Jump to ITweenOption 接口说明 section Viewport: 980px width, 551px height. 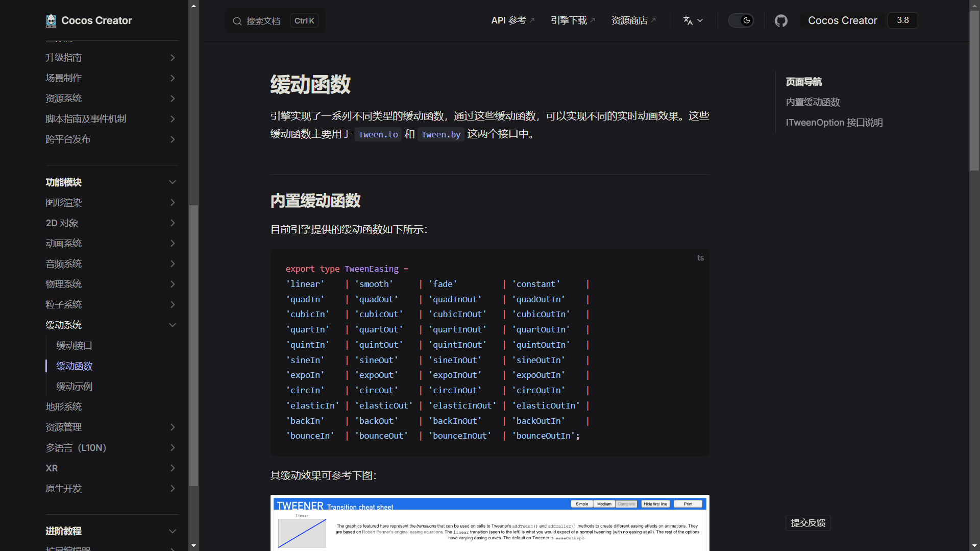(x=834, y=123)
